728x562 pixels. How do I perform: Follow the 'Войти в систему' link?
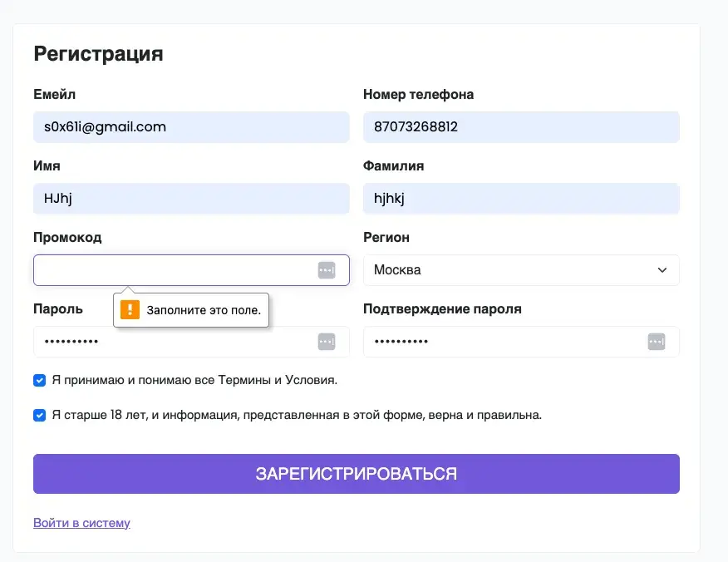point(81,523)
